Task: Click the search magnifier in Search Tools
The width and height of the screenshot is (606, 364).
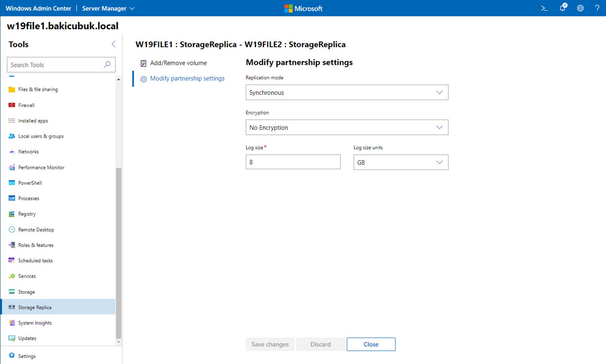Action: (x=107, y=64)
